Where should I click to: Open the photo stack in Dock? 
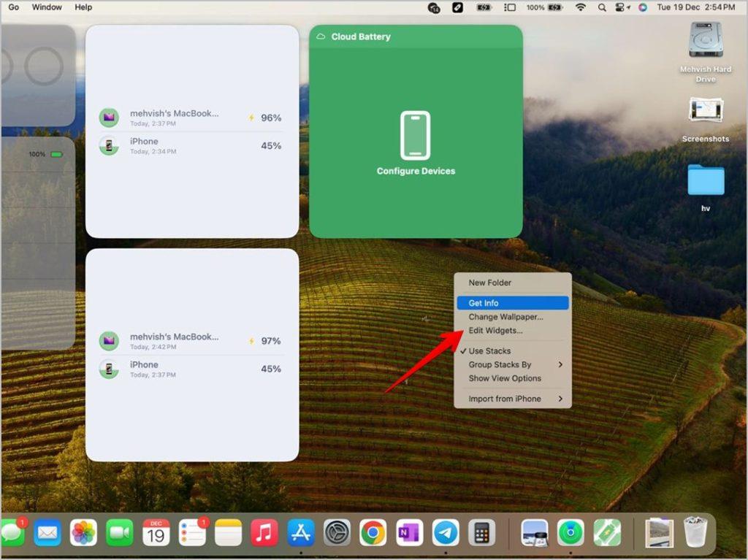click(x=660, y=532)
